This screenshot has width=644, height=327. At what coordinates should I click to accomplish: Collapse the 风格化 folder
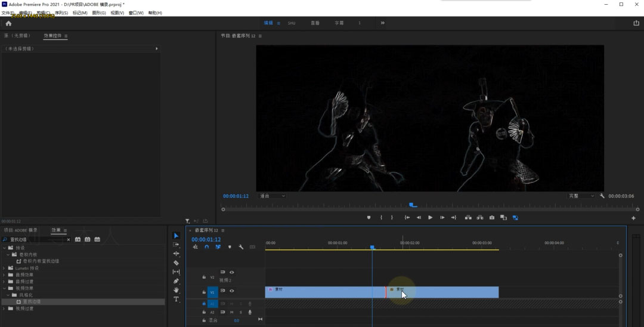(x=8, y=295)
